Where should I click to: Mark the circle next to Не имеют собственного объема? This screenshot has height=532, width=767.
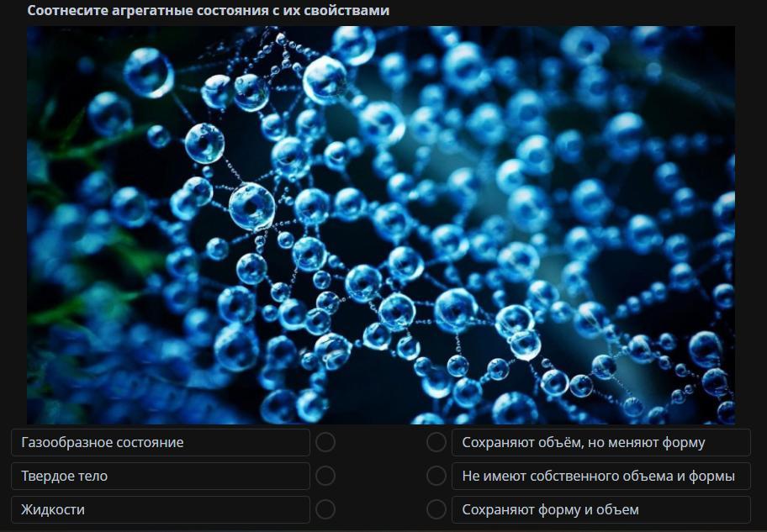(x=436, y=476)
